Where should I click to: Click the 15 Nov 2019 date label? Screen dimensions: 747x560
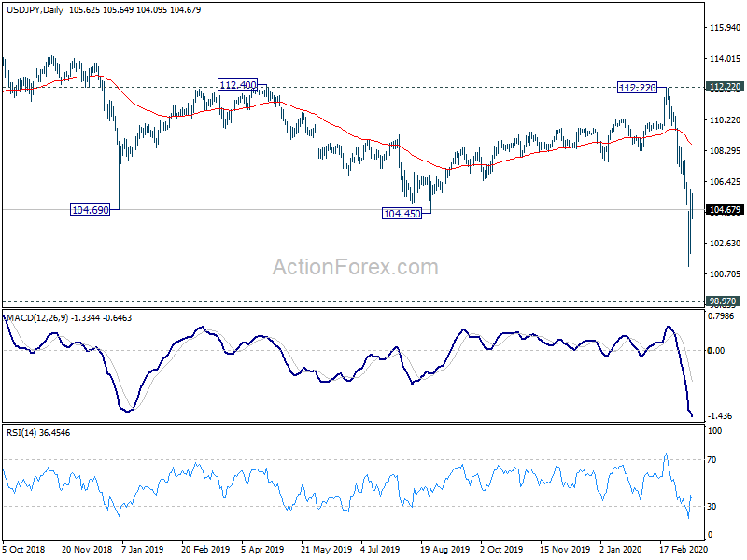click(x=565, y=550)
